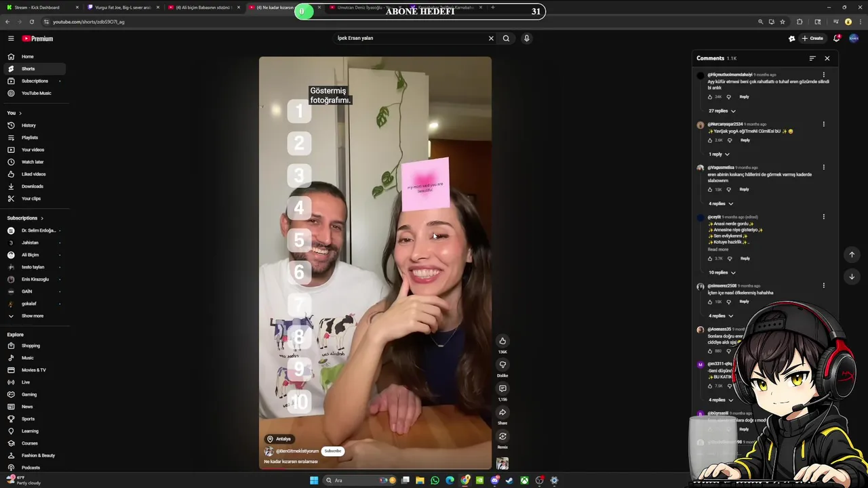
Task: Expand Show more subscriptions
Action: pyautogui.click(x=33, y=316)
